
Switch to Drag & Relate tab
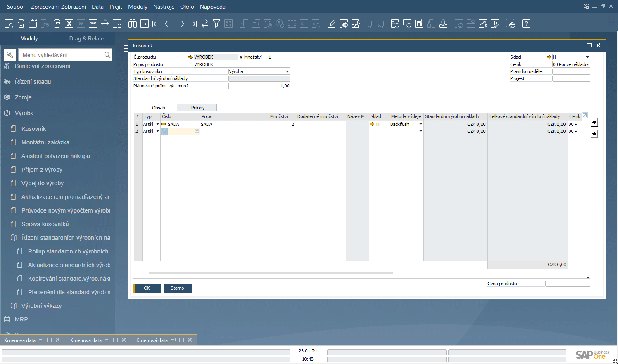[86, 38]
